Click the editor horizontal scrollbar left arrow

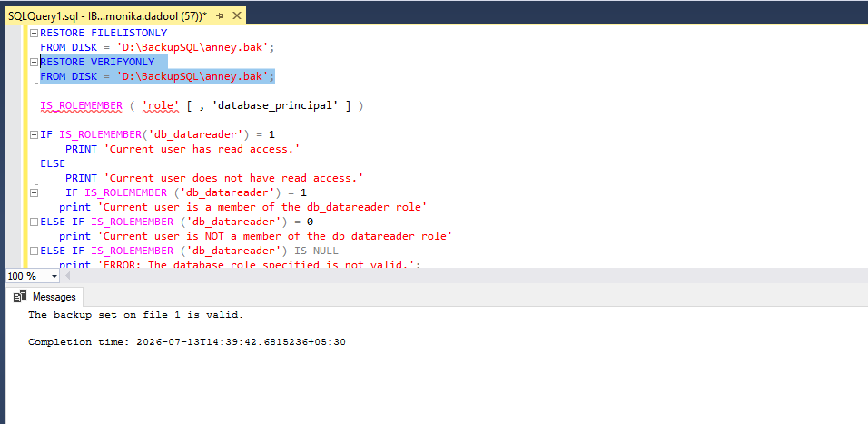click(68, 276)
